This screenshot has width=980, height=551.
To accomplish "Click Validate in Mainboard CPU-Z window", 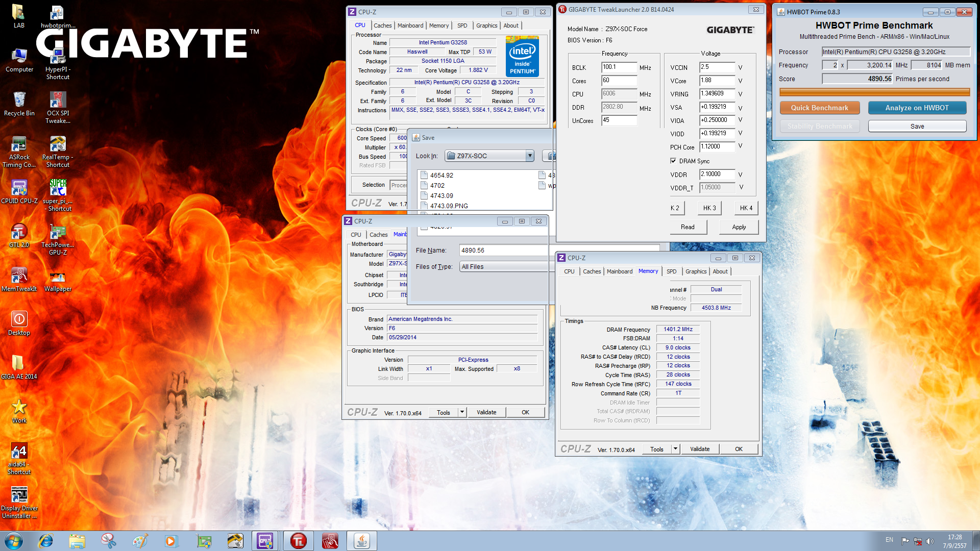I will pos(486,412).
